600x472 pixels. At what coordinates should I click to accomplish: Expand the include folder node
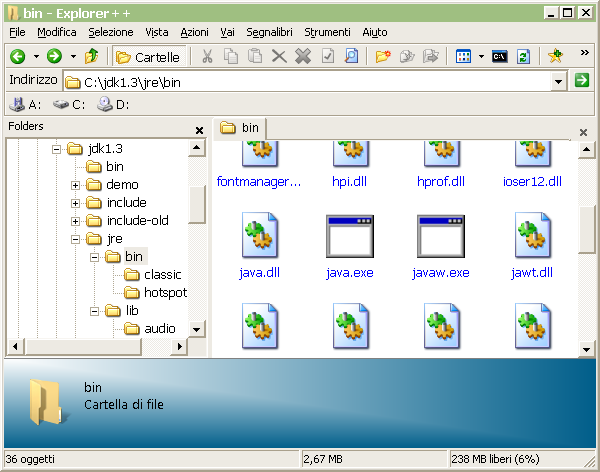pyautogui.click(x=75, y=203)
